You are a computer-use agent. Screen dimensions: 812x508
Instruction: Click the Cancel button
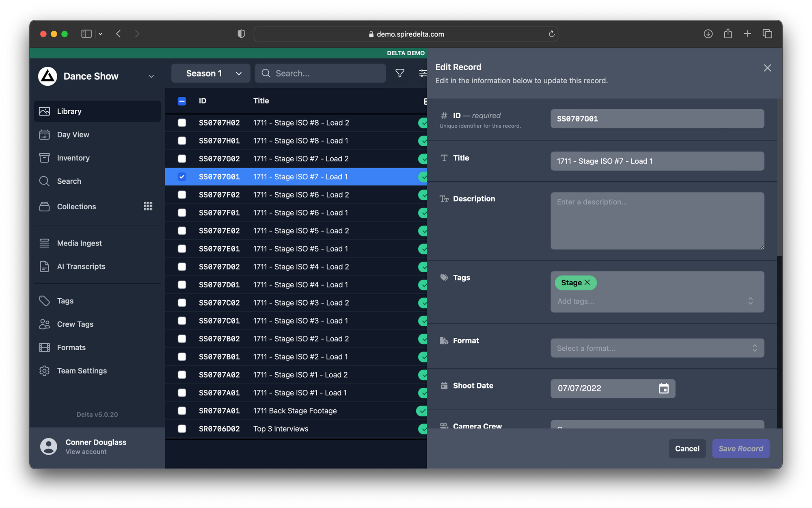tap(687, 448)
